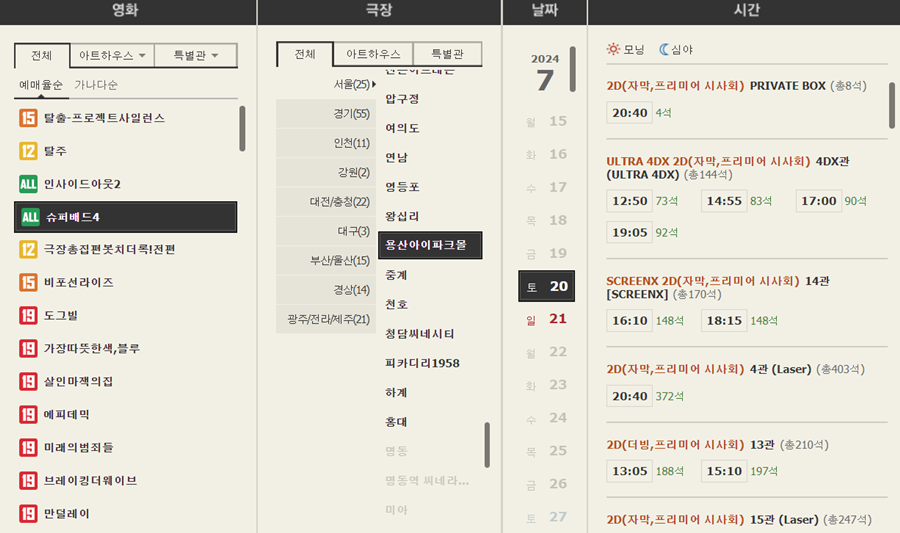
Task: Click the showtime list scrollbar thumb
Action: (x=891, y=106)
